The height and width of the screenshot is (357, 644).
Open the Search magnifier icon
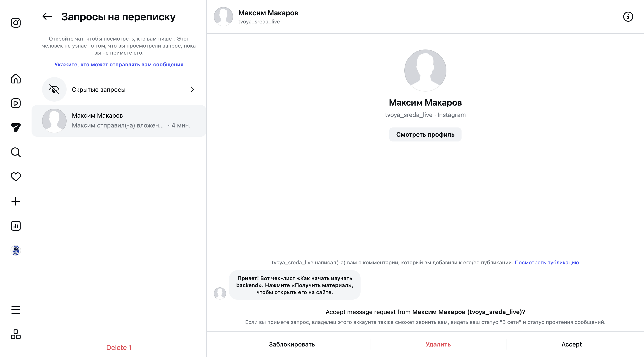[x=16, y=152]
